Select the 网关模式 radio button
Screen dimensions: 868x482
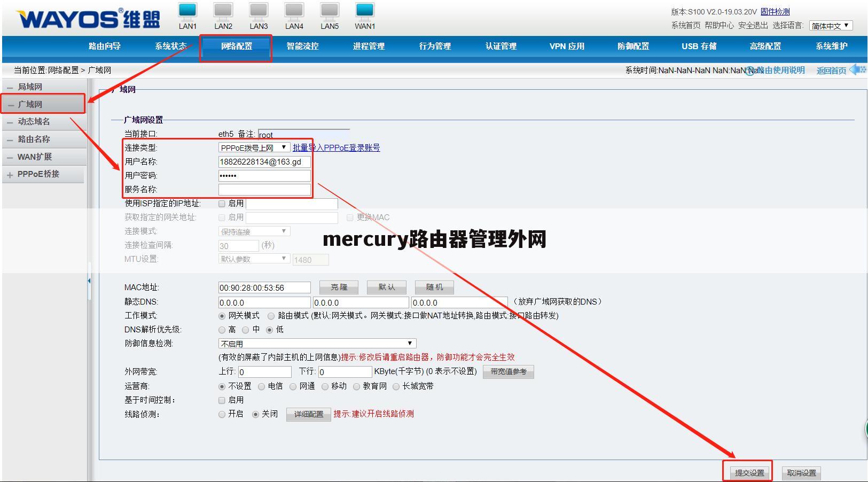(222, 316)
